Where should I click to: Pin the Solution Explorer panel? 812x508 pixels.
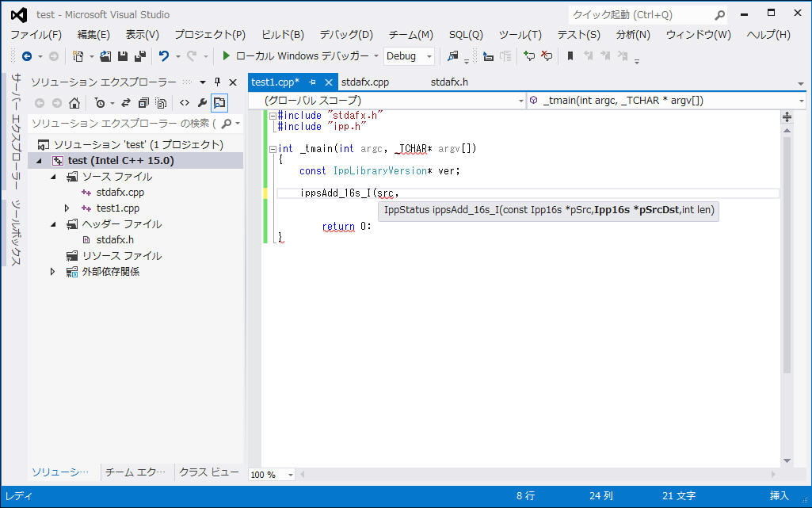pos(218,82)
